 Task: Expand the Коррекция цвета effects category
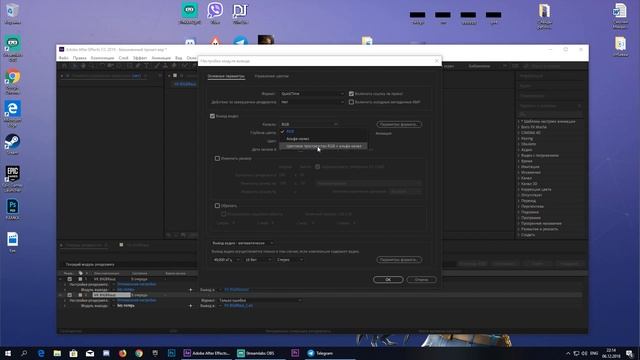535,189
